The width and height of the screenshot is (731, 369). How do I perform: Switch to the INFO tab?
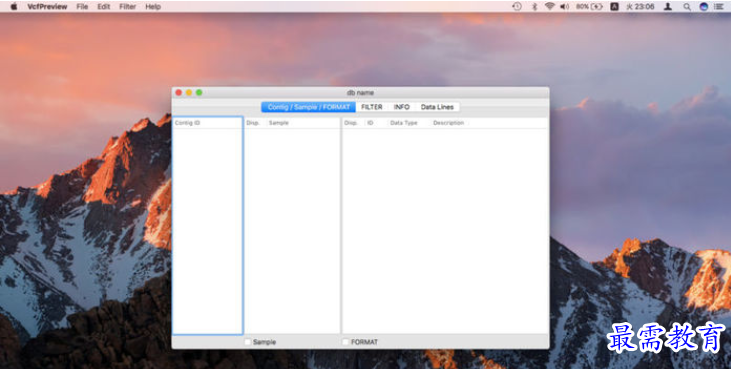point(401,107)
